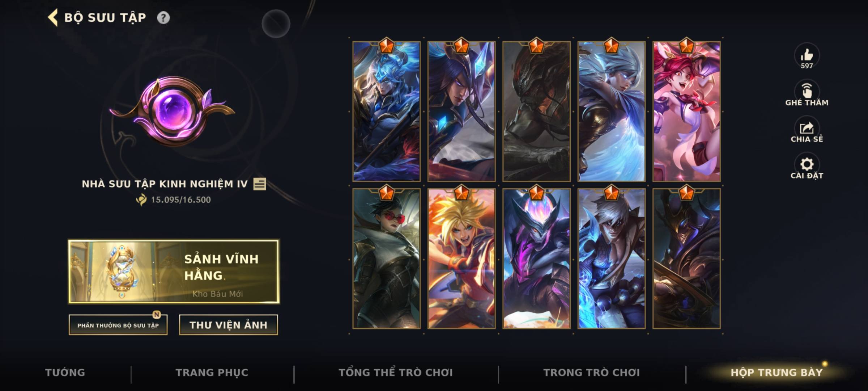Select the Trong Trò Chơi tab
Screen dimensions: 868x391
pyautogui.click(x=592, y=373)
